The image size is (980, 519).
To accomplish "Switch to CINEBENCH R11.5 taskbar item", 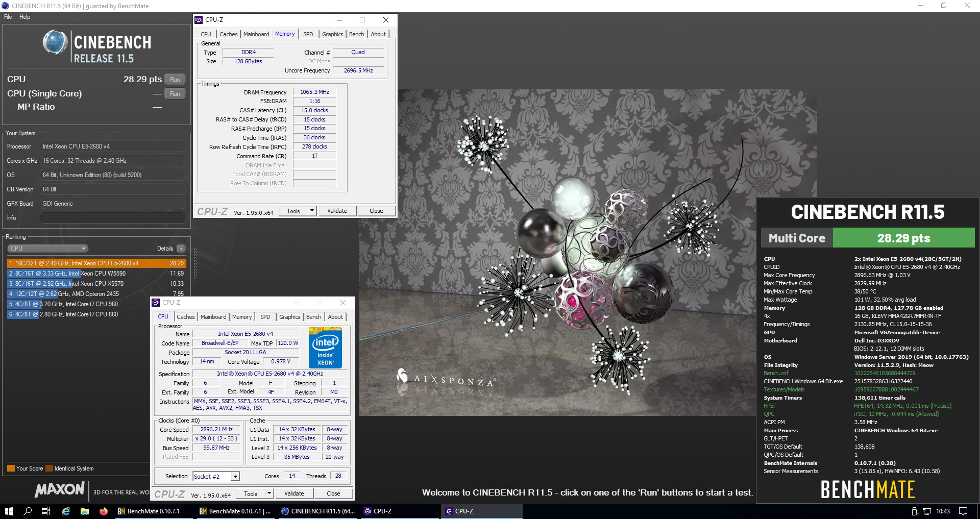I will [318, 511].
